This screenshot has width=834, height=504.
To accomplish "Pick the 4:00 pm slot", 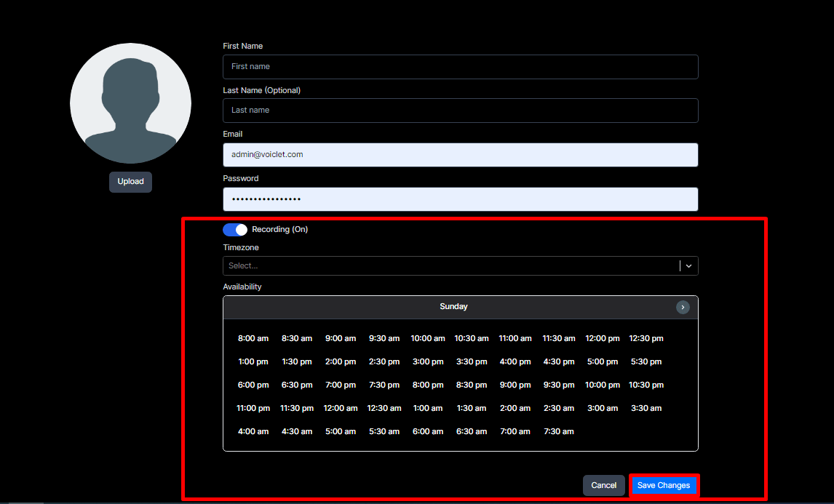I will (x=515, y=362).
